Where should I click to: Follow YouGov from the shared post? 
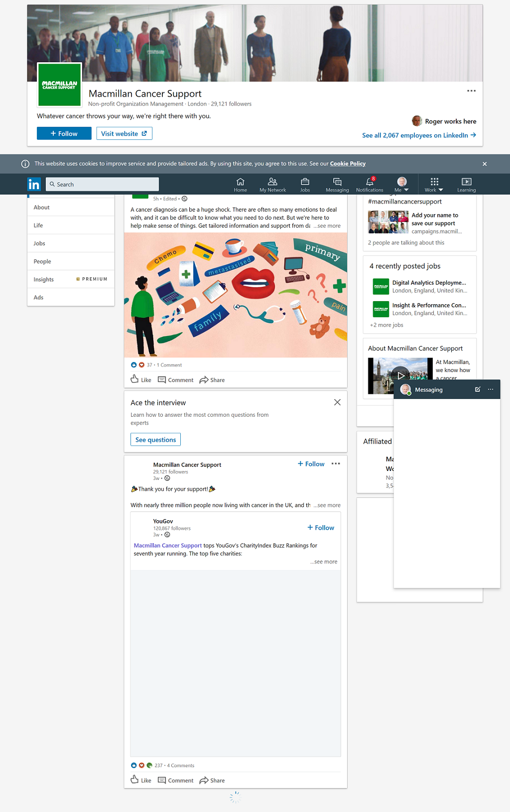(321, 528)
